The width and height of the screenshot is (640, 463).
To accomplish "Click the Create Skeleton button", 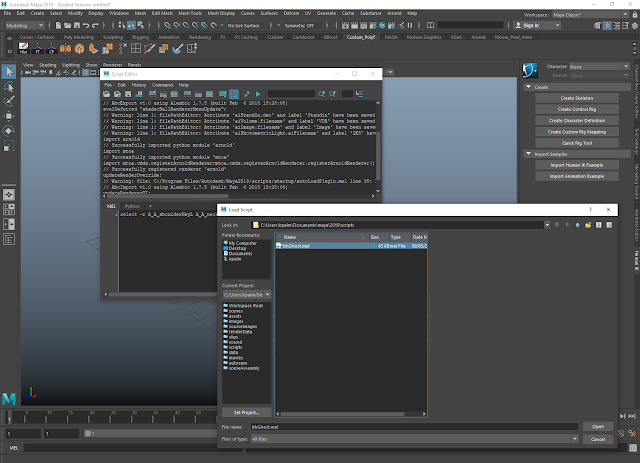I will point(577,98).
